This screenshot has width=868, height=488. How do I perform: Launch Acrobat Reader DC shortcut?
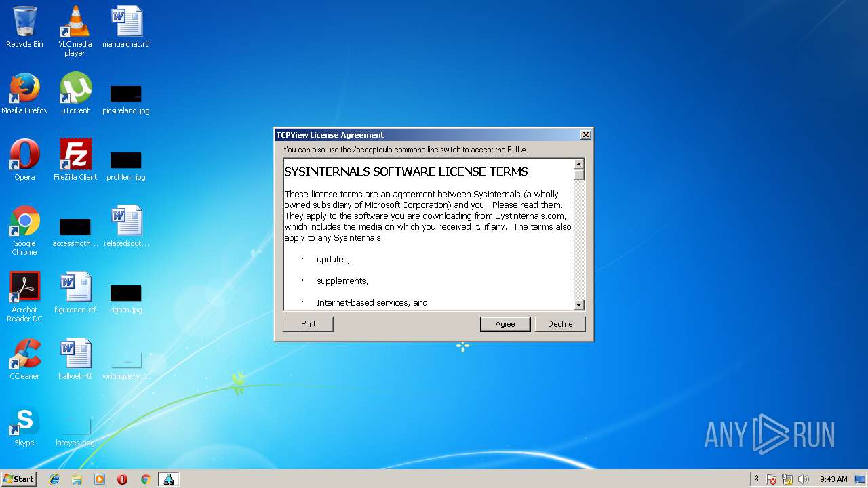click(24, 297)
